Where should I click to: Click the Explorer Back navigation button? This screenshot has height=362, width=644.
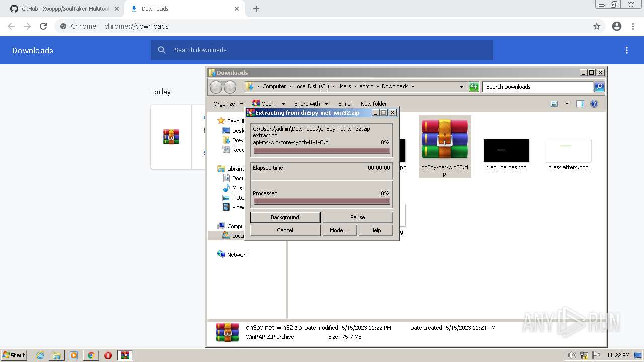216,87
